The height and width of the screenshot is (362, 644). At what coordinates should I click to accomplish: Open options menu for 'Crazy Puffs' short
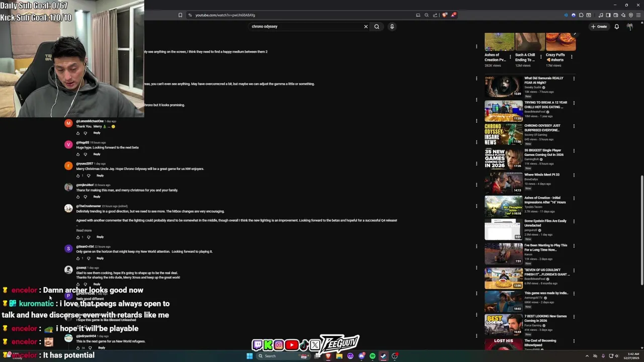click(572, 57)
